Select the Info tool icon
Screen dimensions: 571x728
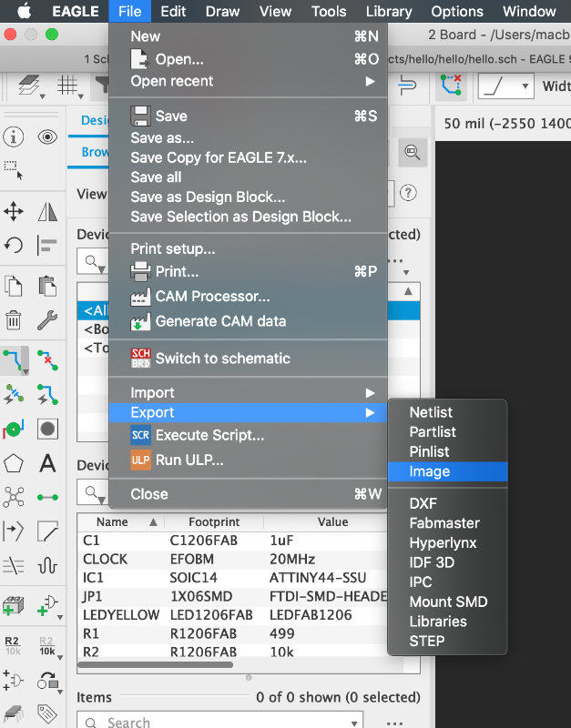coord(14,137)
